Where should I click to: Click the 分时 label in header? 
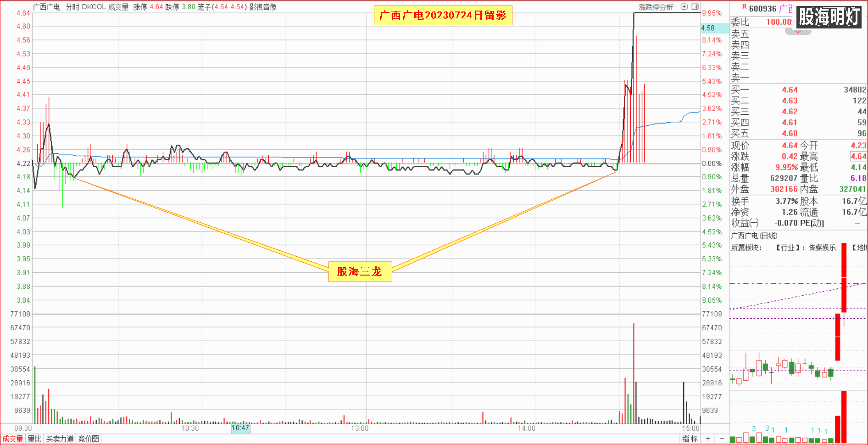tap(72, 7)
